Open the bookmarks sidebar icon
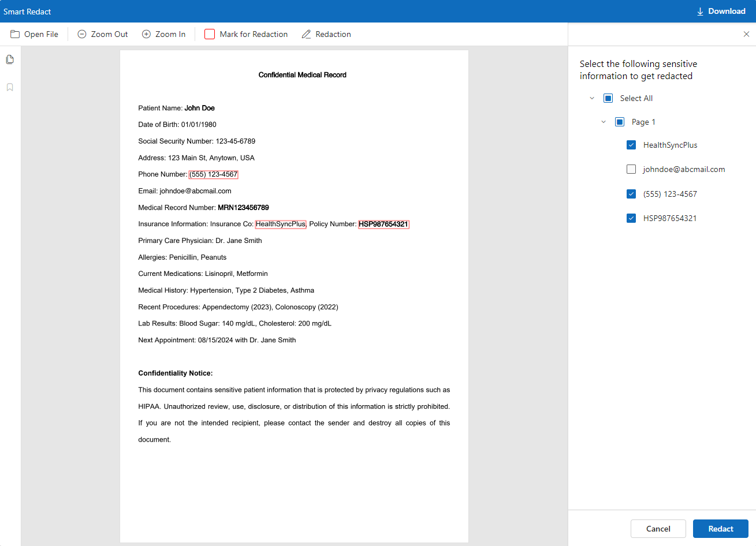 tap(10, 87)
